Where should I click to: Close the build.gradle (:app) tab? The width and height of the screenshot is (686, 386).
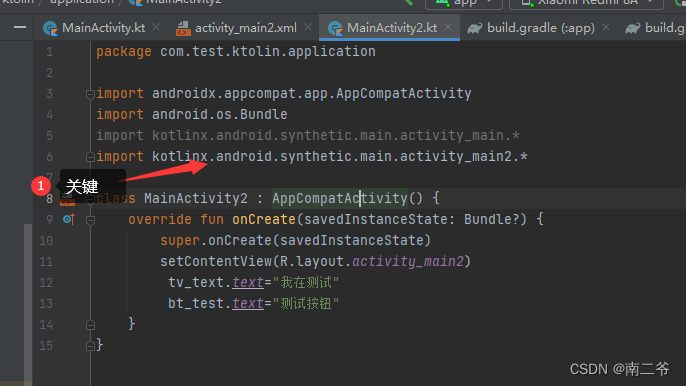click(606, 28)
